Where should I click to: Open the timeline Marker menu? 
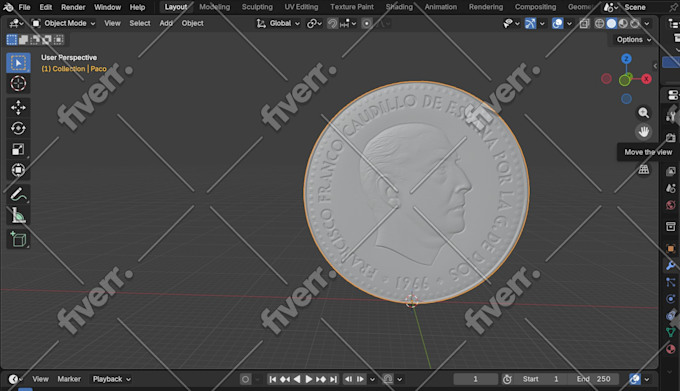click(69, 379)
